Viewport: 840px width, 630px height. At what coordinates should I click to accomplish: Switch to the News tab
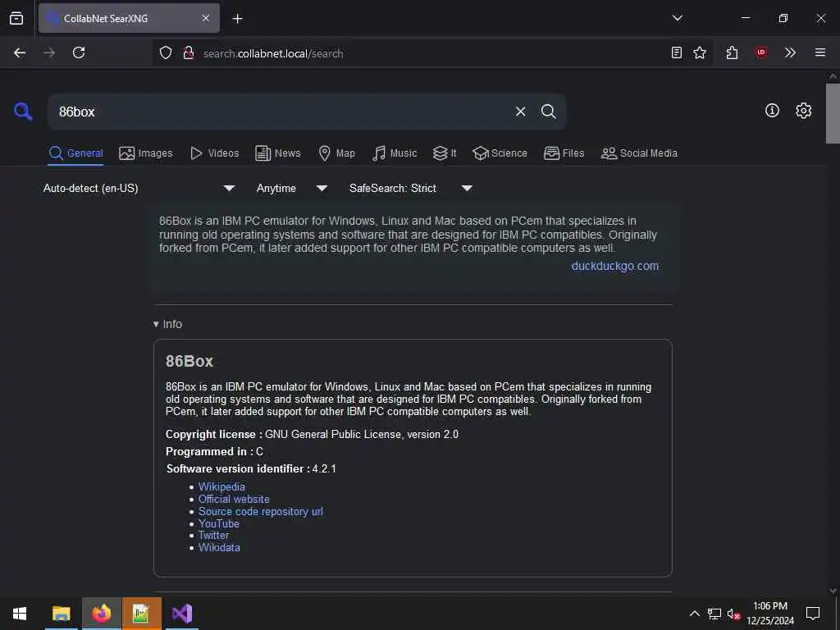click(x=278, y=153)
